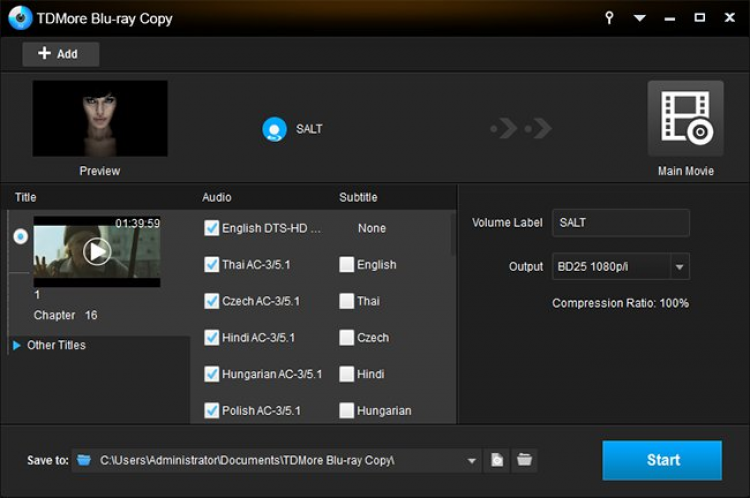Play the title 1 video thumbnail

(97, 251)
